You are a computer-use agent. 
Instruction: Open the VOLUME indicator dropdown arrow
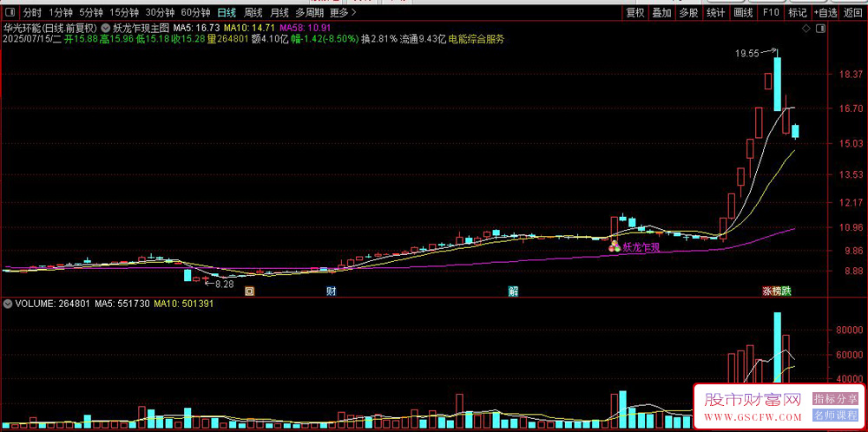coord(8,304)
